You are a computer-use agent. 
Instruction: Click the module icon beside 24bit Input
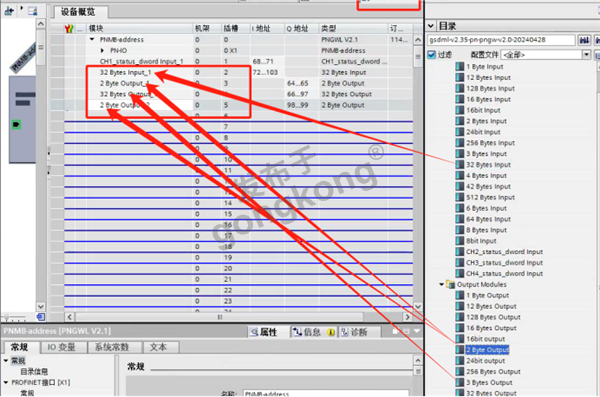click(x=460, y=132)
